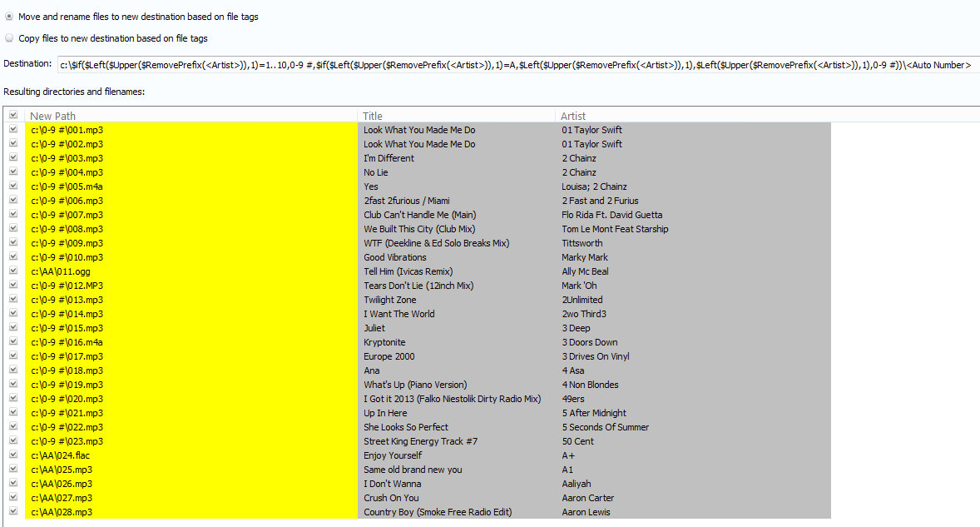Uncheck the 028.mp3 row checkbox
The width and height of the screenshot is (980, 527).
tap(12, 512)
